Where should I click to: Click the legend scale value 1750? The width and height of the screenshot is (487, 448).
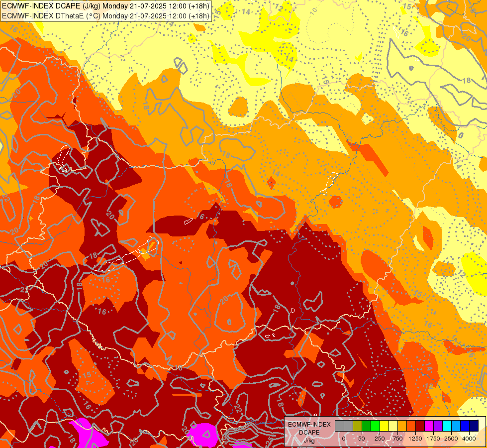tap(433, 439)
